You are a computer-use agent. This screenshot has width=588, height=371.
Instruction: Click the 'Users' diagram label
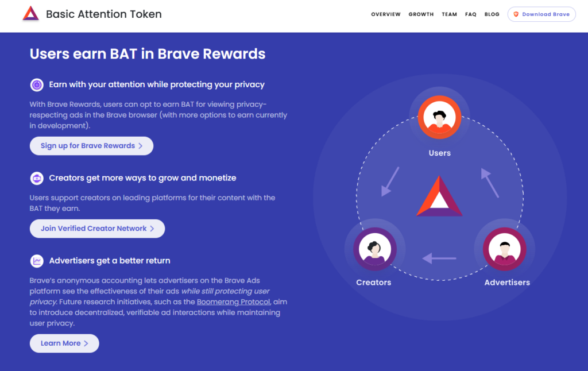pos(439,153)
